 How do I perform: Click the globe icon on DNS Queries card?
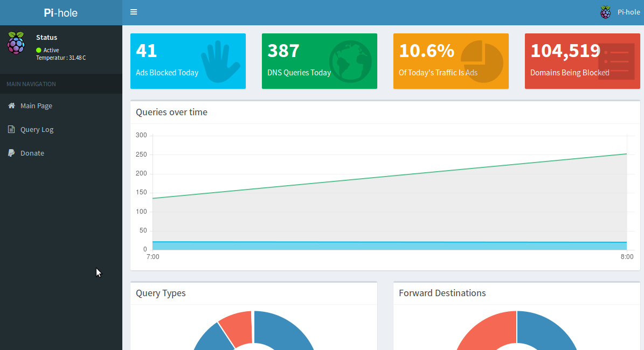coord(350,61)
